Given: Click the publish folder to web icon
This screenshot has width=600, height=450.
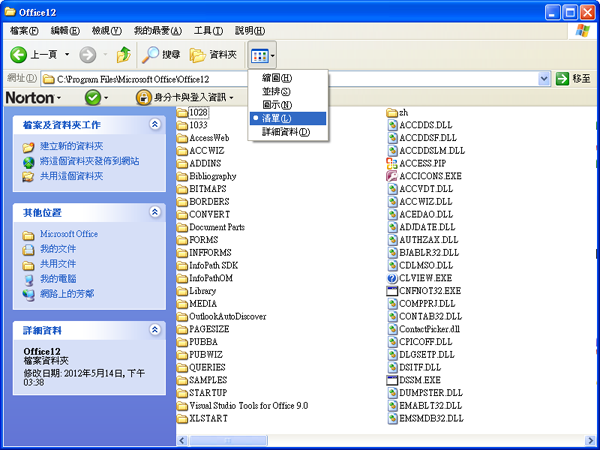Looking at the screenshot, I should point(29,162).
